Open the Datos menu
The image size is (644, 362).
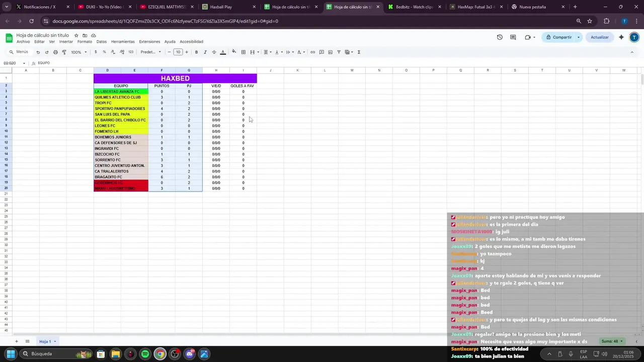[102, 42]
